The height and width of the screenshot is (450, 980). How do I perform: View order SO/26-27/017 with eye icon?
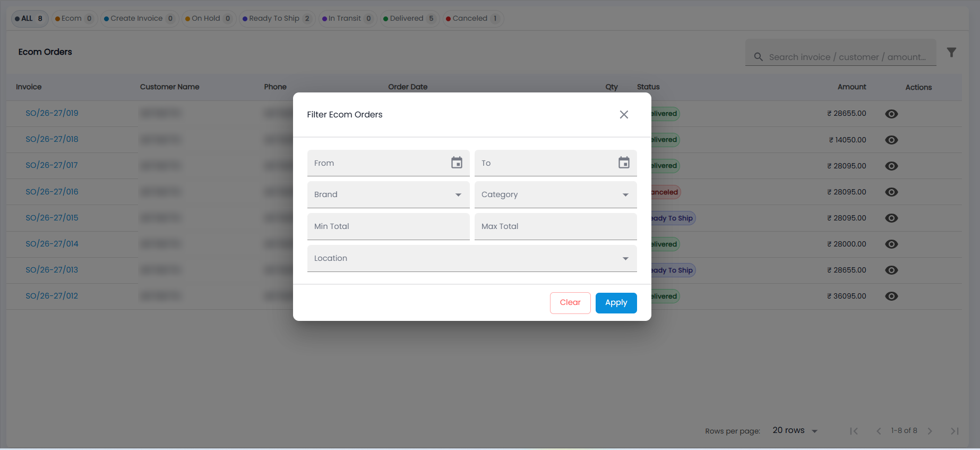click(891, 166)
